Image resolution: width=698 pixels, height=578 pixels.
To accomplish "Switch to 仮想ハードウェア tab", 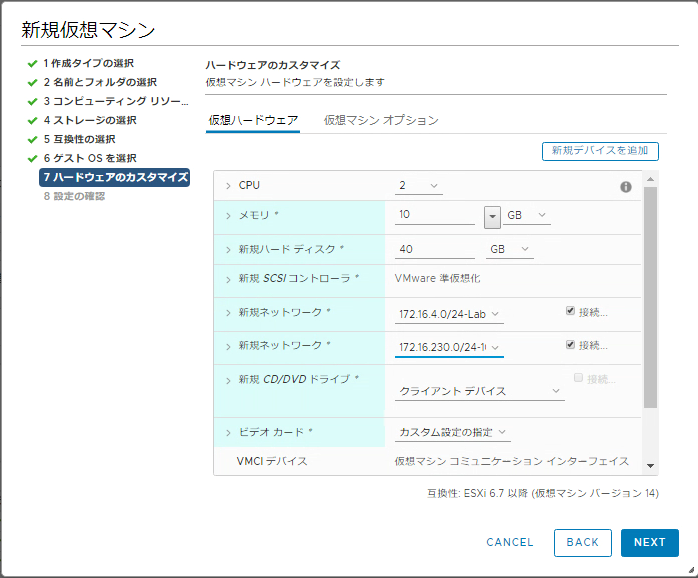I will click(x=253, y=120).
